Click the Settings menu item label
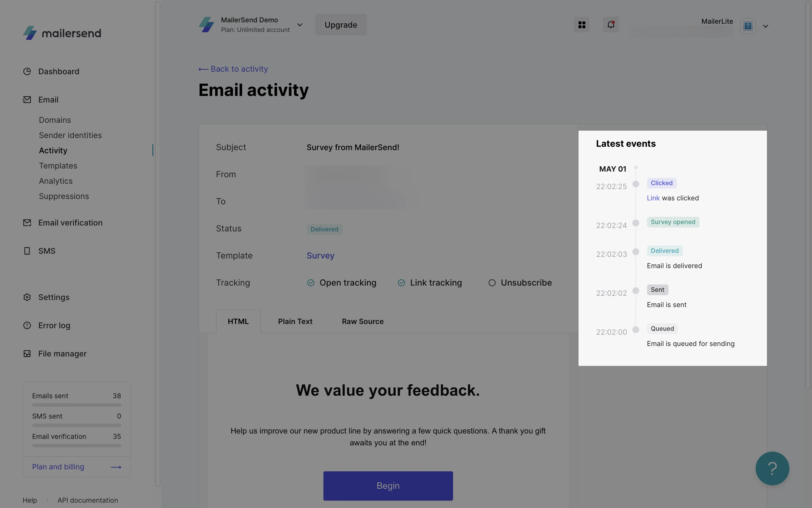This screenshot has height=508, width=812. pyautogui.click(x=54, y=297)
